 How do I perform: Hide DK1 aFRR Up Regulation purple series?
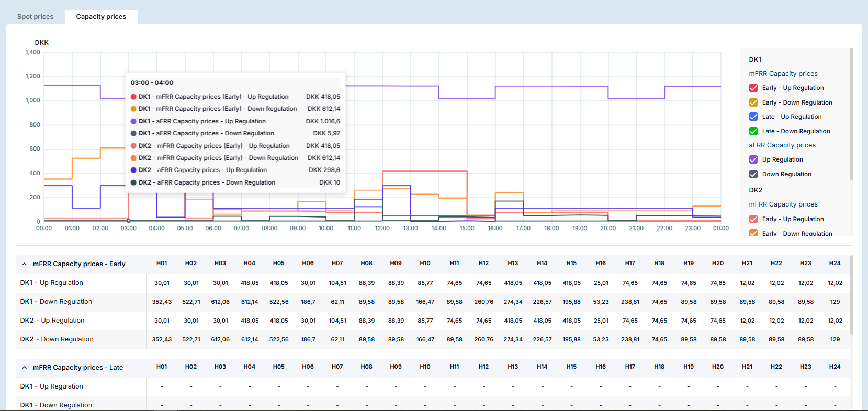pyautogui.click(x=753, y=159)
